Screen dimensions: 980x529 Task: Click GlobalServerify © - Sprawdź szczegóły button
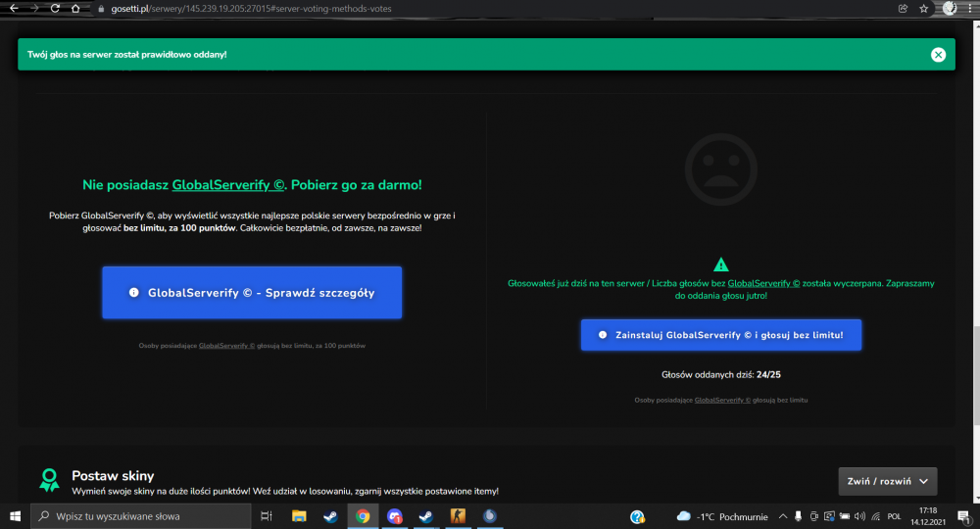tap(252, 292)
